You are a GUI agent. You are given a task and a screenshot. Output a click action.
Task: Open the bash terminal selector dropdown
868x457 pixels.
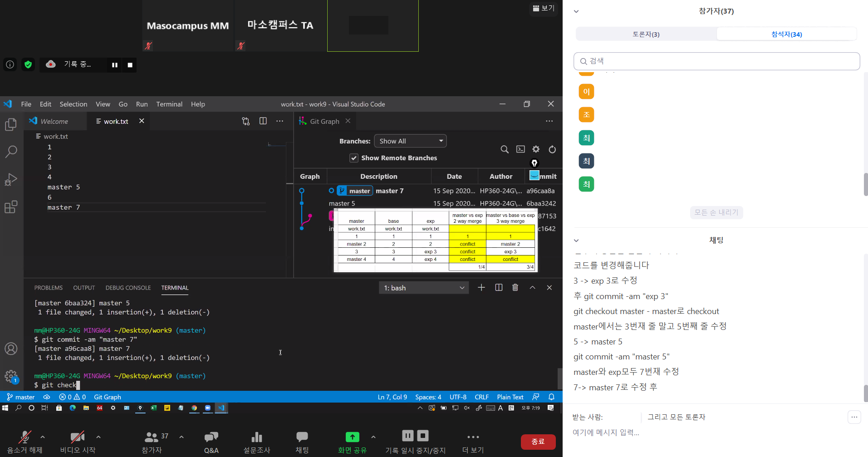pyautogui.click(x=423, y=288)
